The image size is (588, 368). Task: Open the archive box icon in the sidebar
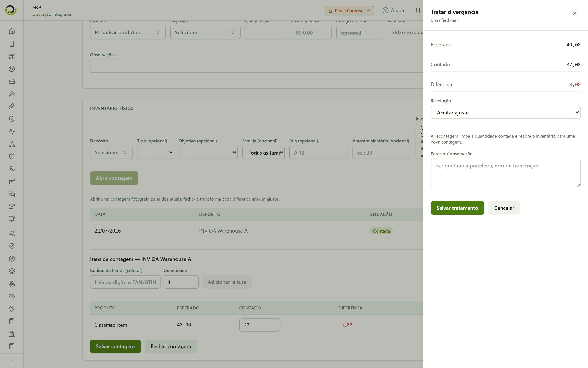12,181
